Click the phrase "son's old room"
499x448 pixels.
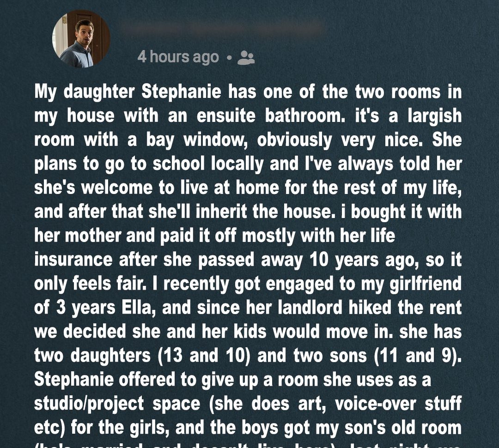402,428
